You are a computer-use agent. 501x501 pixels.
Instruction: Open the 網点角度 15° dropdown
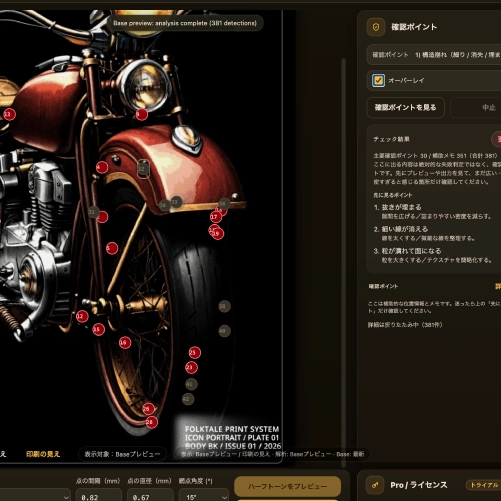(204, 497)
